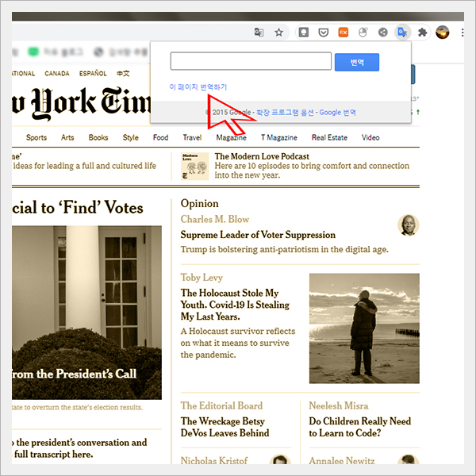This screenshot has height=476, width=476.
Task: Click Neelesh Misra author name
Action: click(x=339, y=406)
